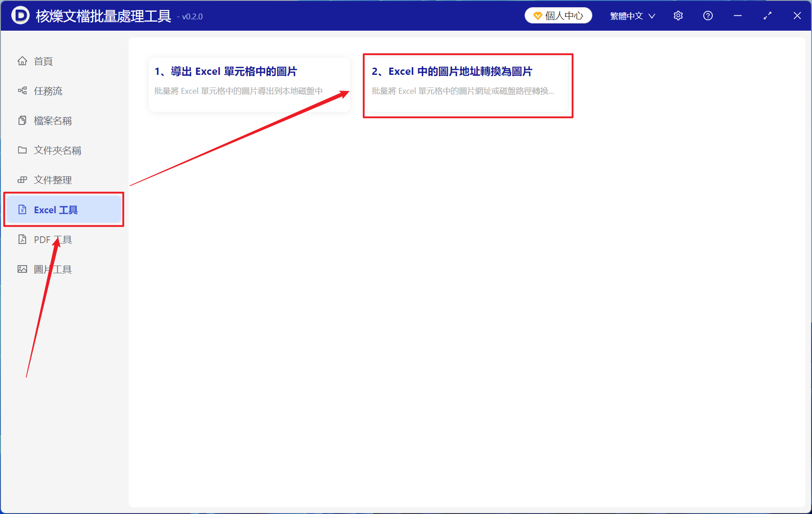This screenshot has width=812, height=514.
Task: Click the app logo icon in title bar
Action: (x=20, y=15)
